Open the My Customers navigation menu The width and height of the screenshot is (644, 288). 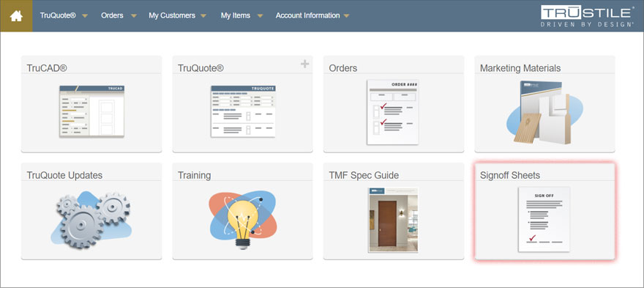click(x=172, y=15)
